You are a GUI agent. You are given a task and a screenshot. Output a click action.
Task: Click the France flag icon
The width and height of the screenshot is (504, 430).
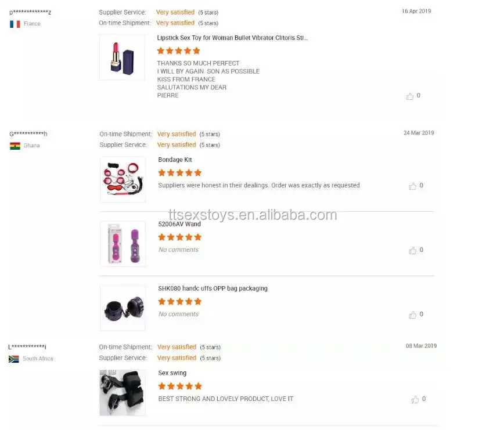(x=15, y=24)
